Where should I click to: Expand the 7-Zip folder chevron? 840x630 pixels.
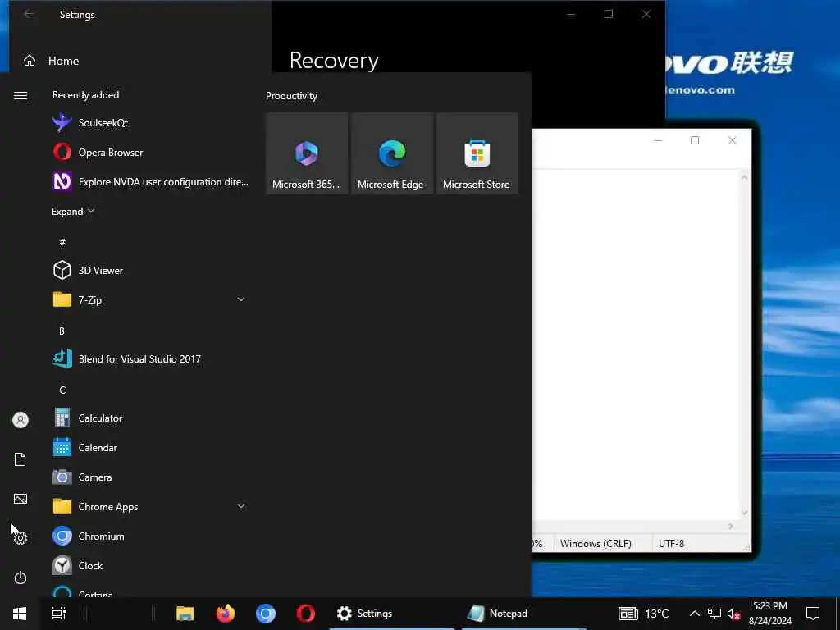pyautogui.click(x=241, y=299)
